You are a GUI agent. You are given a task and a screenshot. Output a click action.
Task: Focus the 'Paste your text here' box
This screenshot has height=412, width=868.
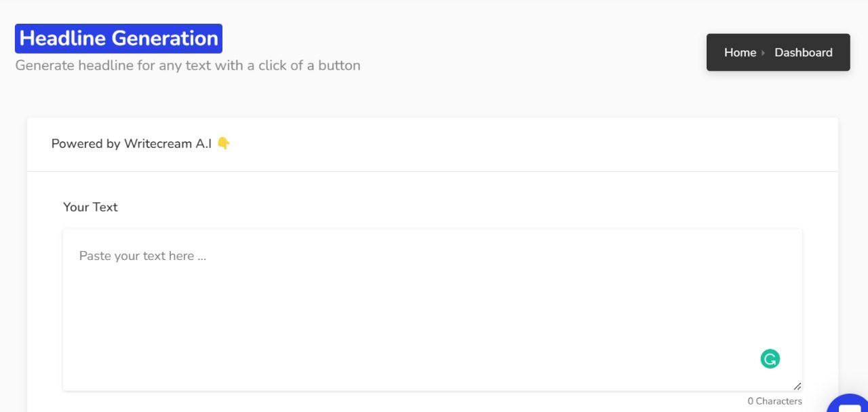tap(433, 310)
